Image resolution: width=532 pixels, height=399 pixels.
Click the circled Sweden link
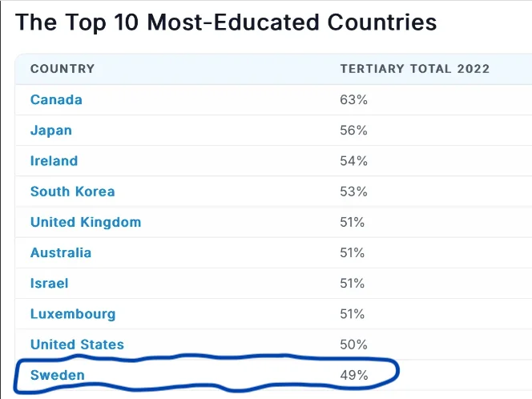tap(57, 375)
